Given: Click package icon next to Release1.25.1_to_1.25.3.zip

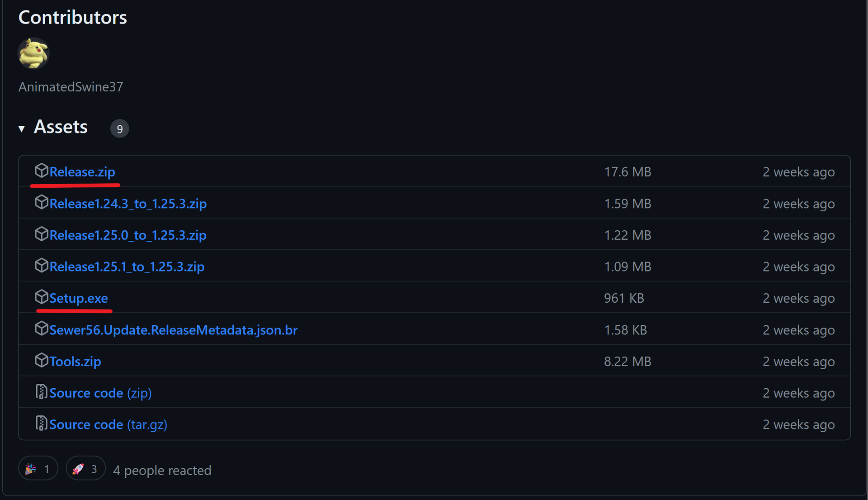Looking at the screenshot, I should pos(41,266).
